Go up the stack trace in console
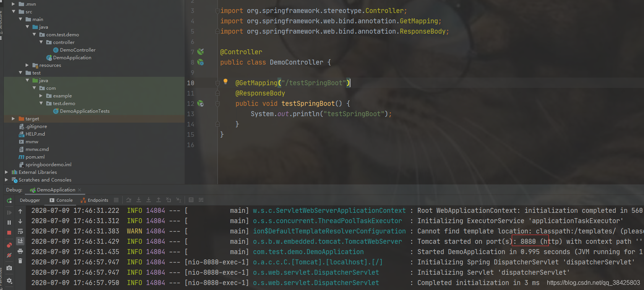This screenshot has width=644, height=290. coord(20,211)
